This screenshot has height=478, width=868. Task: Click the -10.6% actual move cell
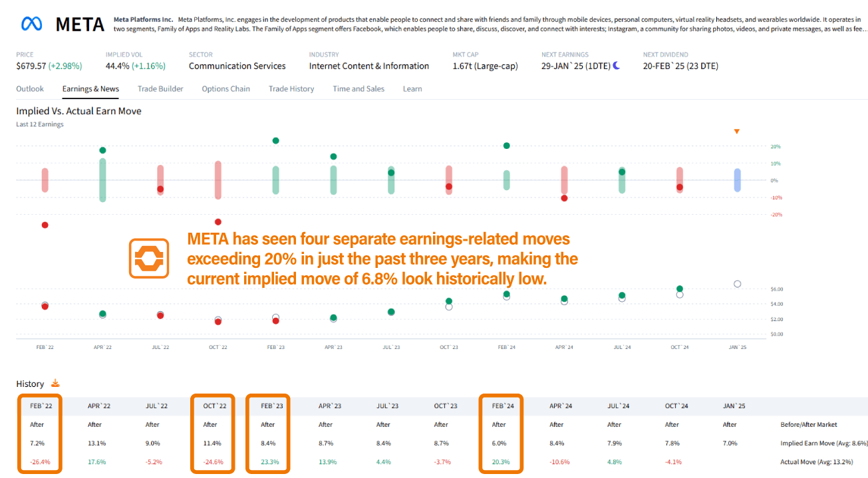click(x=560, y=461)
